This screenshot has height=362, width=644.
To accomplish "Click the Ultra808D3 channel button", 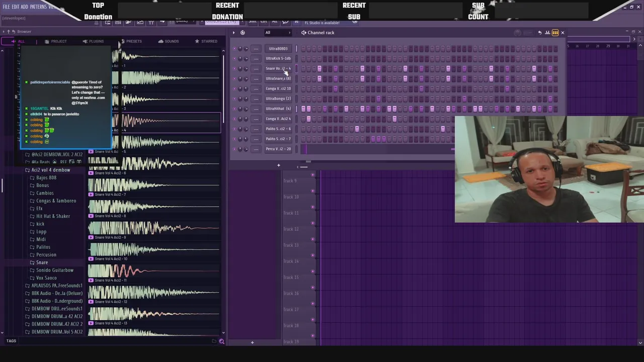I will (x=278, y=49).
